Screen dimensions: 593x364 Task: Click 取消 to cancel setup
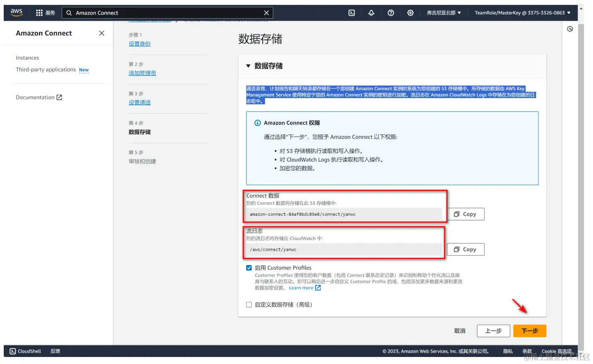point(460,331)
